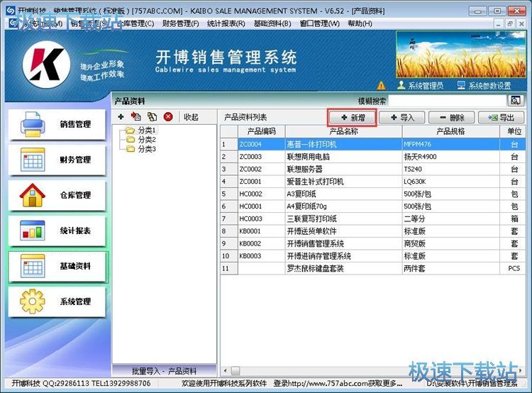The height and width of the screenshot is (393, 532).
Task: Click product code cell ZC0003
Action: coord(261,157)
